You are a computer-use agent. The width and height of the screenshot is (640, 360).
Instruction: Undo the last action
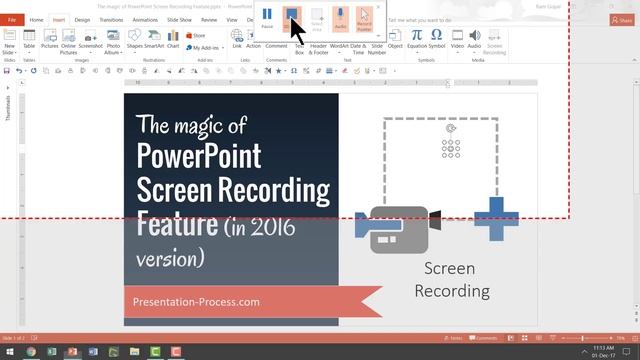coord(19,71)
